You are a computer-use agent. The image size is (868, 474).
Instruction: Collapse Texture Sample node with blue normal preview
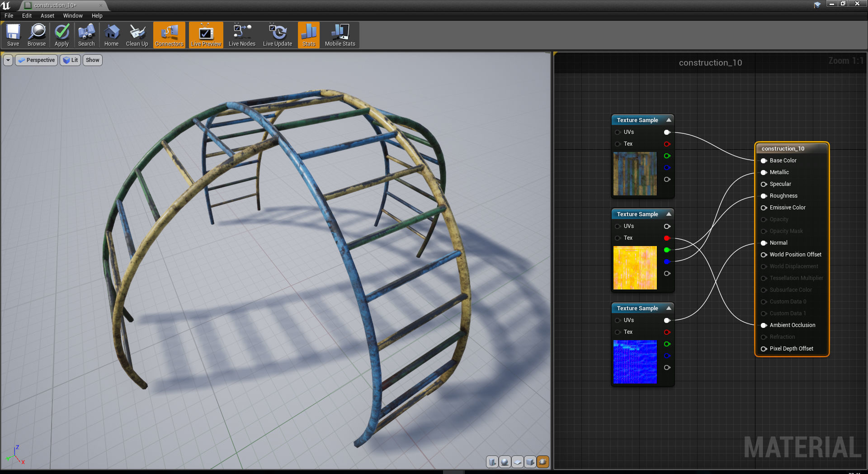pos(669,308)
